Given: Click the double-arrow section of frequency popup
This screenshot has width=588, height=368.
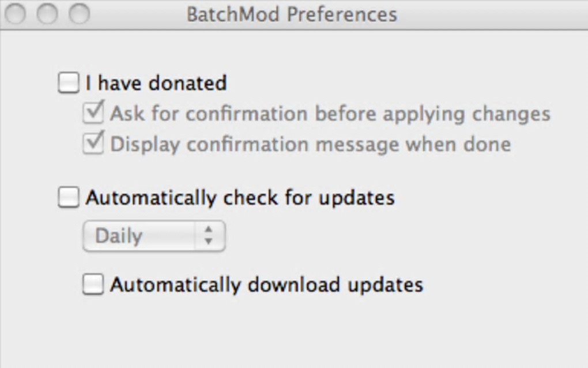Looking at the screenshot, I should 209,236.
